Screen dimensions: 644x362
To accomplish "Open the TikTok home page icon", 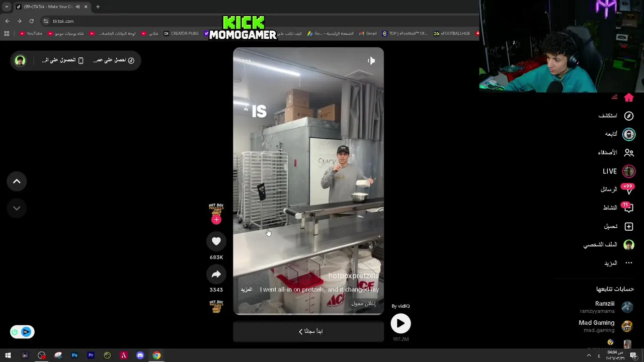I will click(x=629, y=98).
